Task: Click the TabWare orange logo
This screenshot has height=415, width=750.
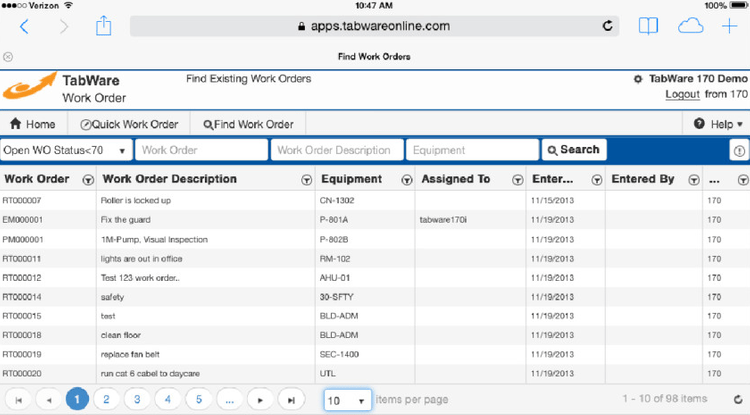Action: [x=30, y=86]
